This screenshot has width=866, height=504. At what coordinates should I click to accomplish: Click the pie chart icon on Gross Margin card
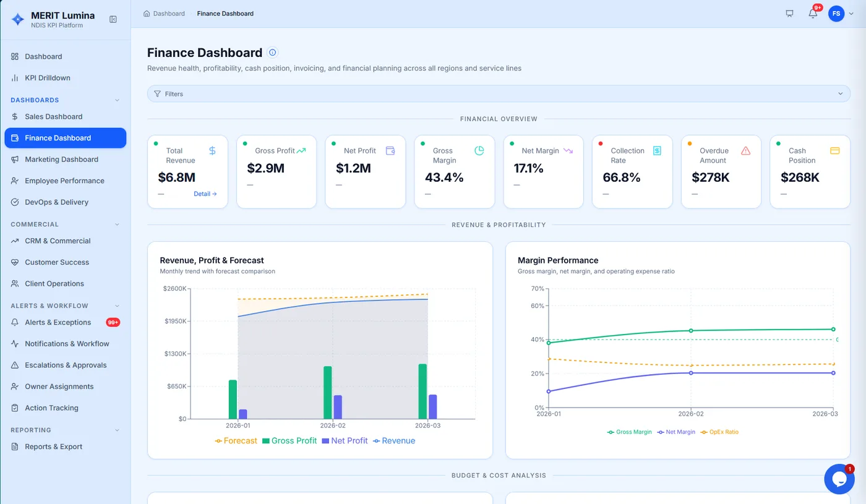pos(479,150)
